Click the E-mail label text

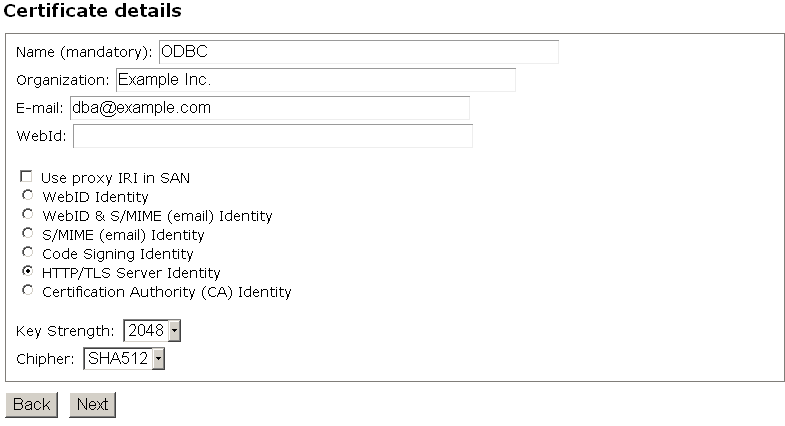click(x=40, y=109)
